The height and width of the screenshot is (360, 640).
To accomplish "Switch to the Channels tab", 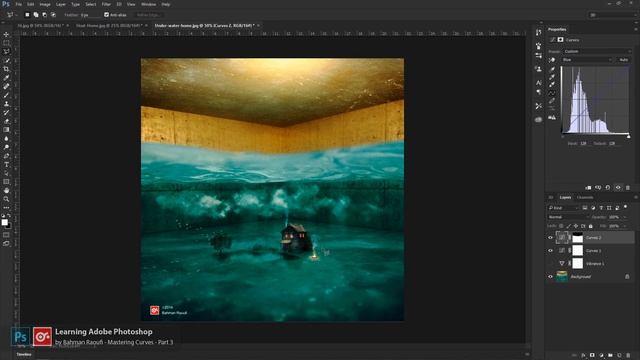I will (x=585, y=198).
